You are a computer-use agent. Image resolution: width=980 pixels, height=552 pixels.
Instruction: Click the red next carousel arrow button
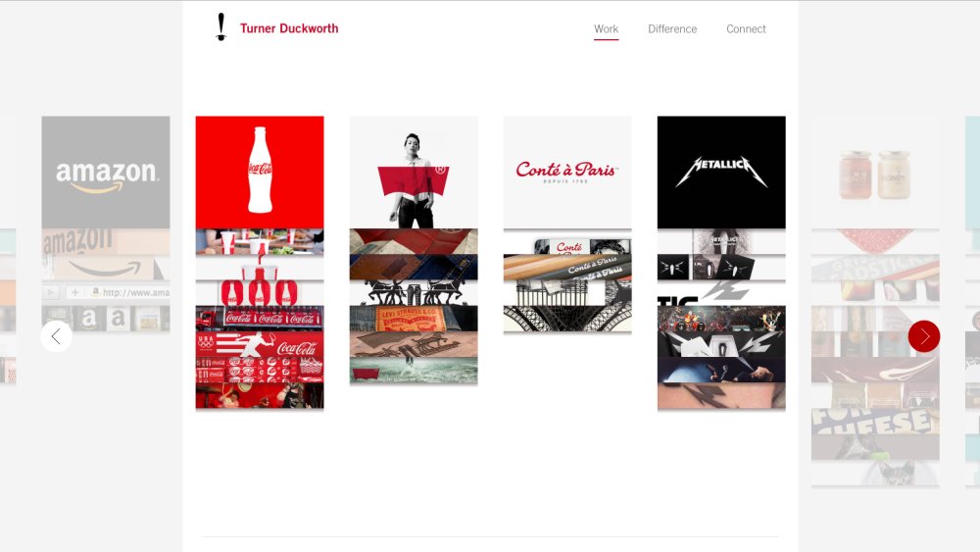pyautogui.click(x=924, y=336)
